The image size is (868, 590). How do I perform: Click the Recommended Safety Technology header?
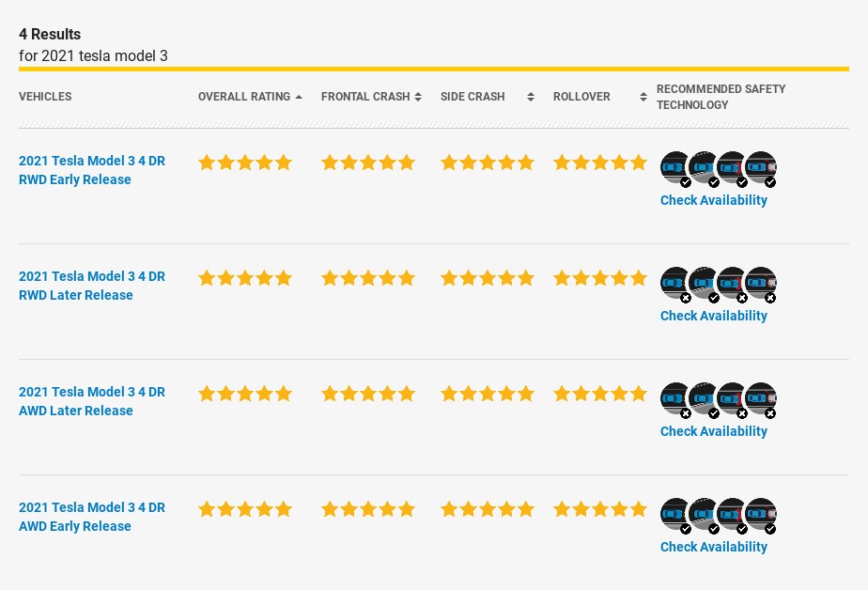[721, 97]
